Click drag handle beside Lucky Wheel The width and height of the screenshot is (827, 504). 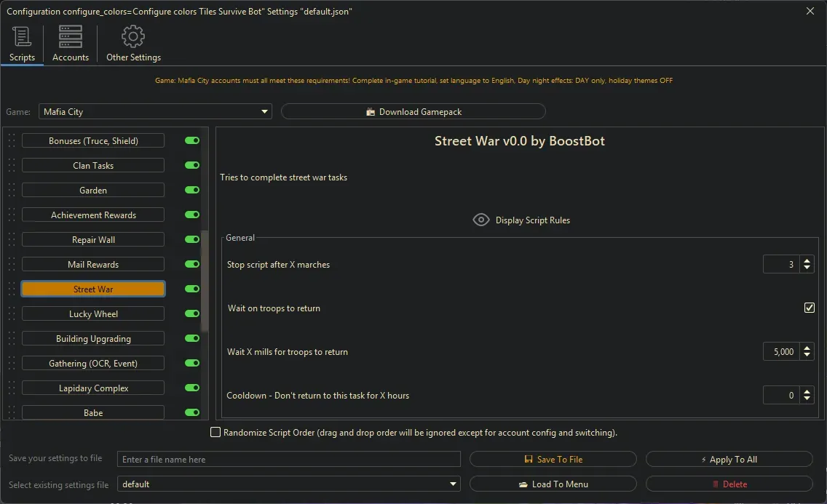point(11,314)
